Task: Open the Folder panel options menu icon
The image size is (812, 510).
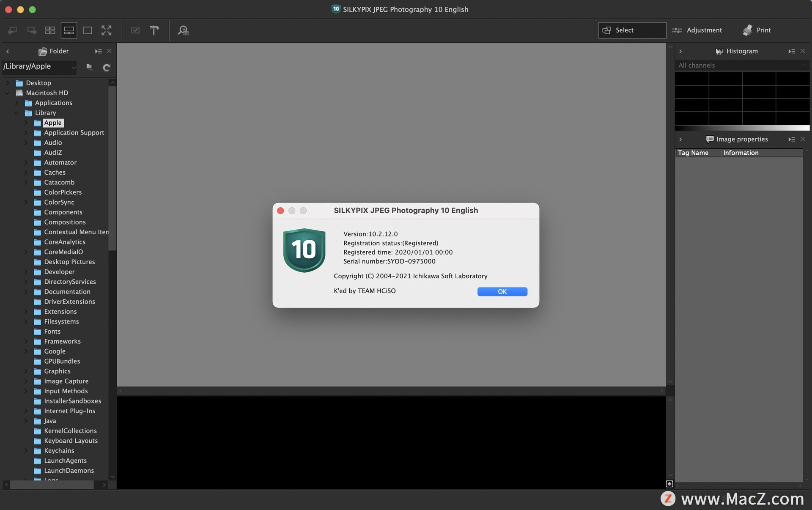Action: tap(99, 51)
